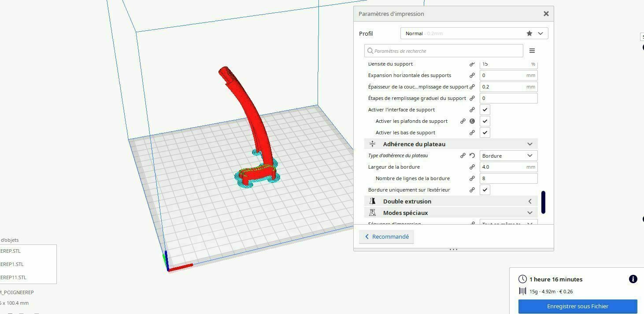644x314 pixels.
Task: Click the Expansion horizontale des supports value field
Action: (509, 75)
